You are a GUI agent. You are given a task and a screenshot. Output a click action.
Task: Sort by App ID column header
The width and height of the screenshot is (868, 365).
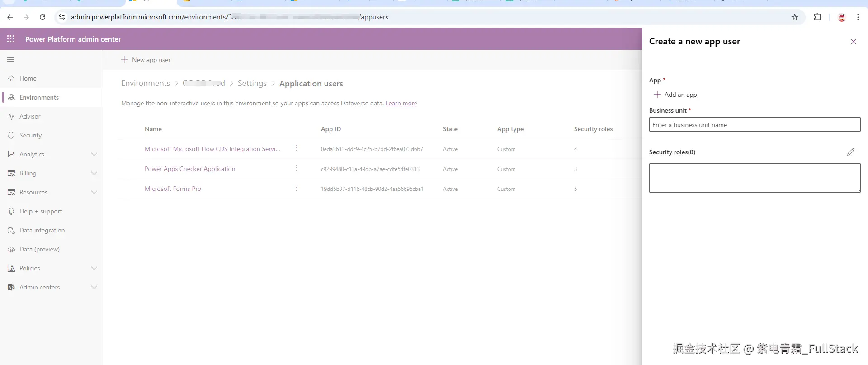point(331,129)
